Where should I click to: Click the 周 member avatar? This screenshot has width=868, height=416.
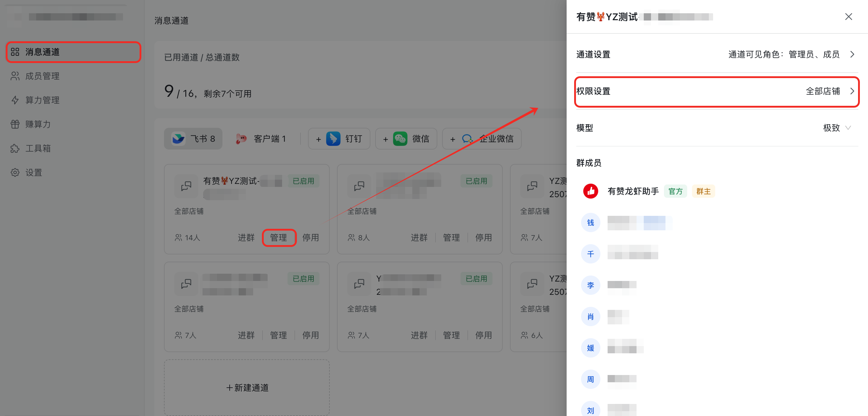coord(591,379)
